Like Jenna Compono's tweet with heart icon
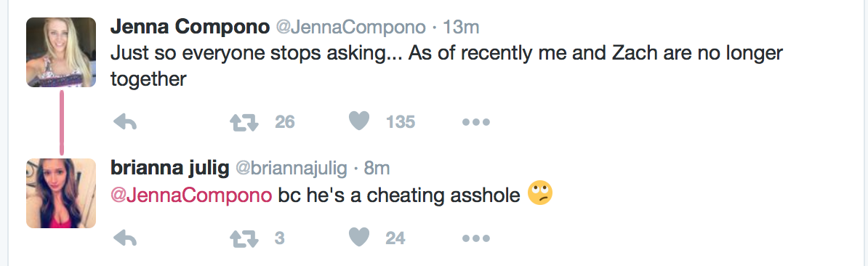 coord(359,121)
